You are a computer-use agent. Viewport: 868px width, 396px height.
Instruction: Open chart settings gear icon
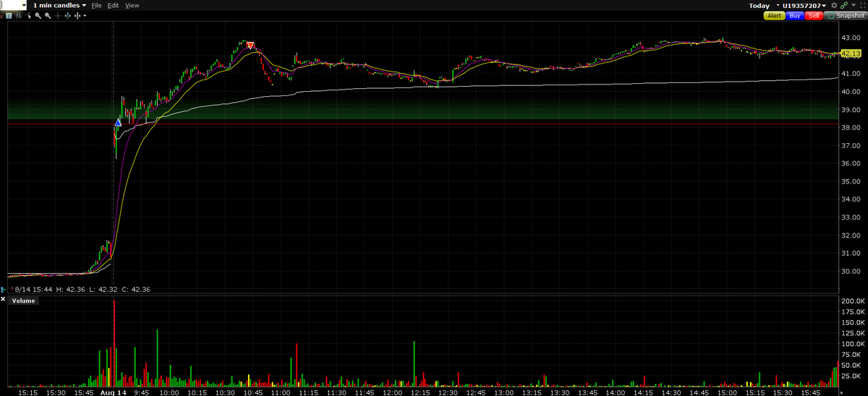point(834,6)
